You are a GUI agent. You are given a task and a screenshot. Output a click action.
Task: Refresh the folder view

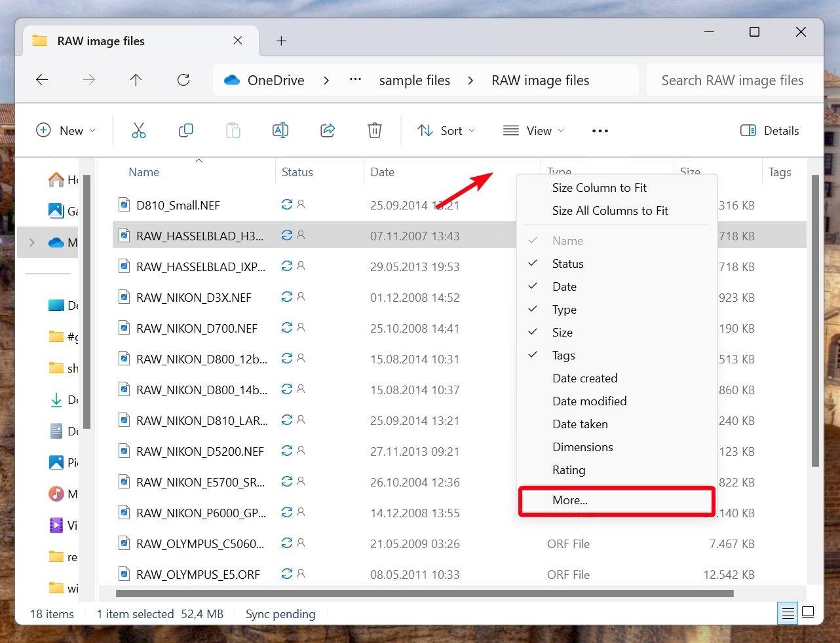[x=183, y=80]
